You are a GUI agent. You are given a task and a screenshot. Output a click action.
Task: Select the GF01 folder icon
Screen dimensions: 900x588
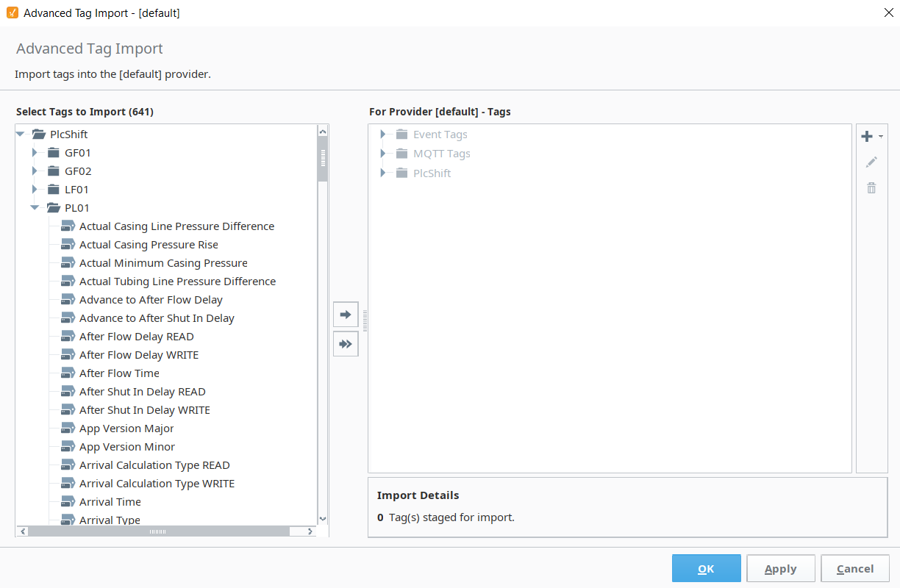(54, 153)
